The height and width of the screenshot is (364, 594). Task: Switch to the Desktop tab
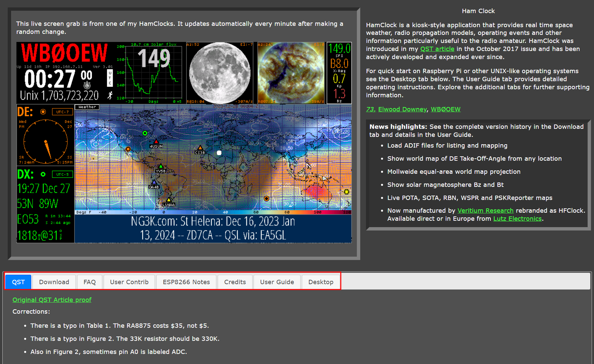point(321,282)
